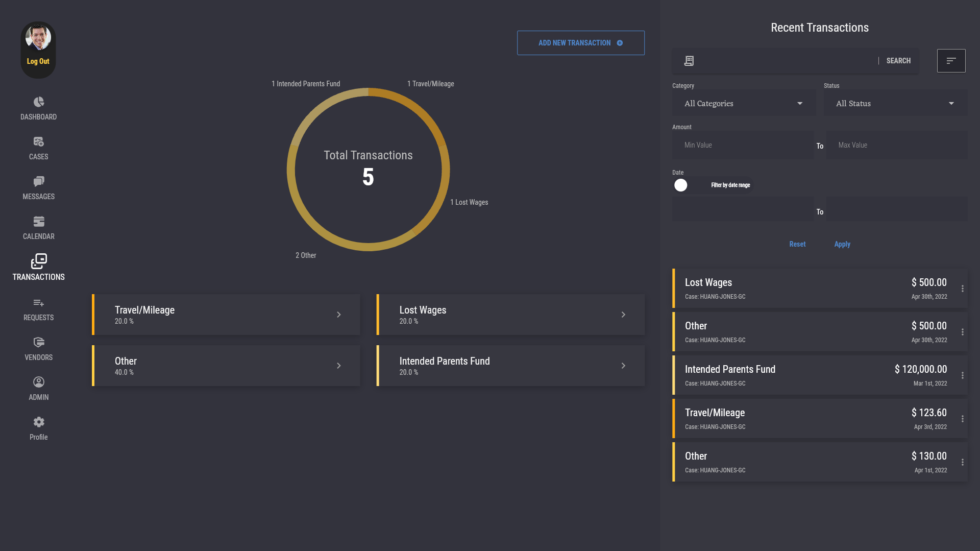Screen dimensions: 980x551
Task: Click the Min Value amount field
Action: point(743,146)
